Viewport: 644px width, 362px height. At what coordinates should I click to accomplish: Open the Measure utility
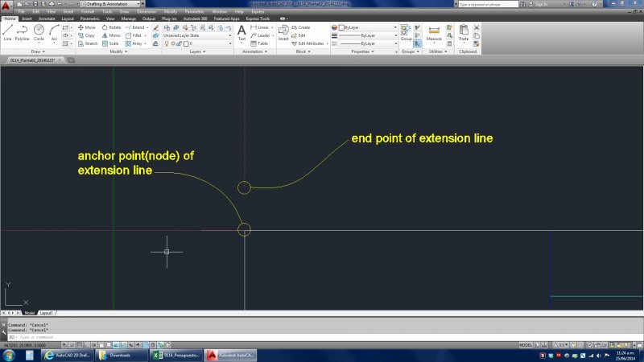coord(434,32)
